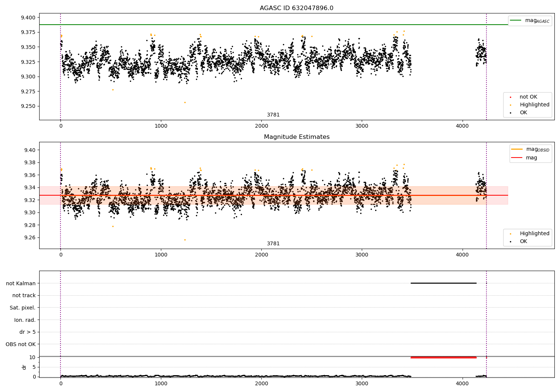Click the 'Ion. rad.' axis label
This screenshot has height=392, width=560.
[25, 320]
